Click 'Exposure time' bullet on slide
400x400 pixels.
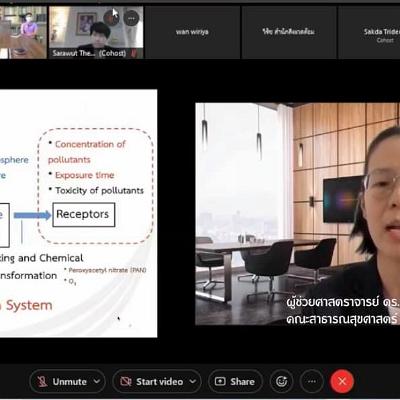[x=85, y=175]
